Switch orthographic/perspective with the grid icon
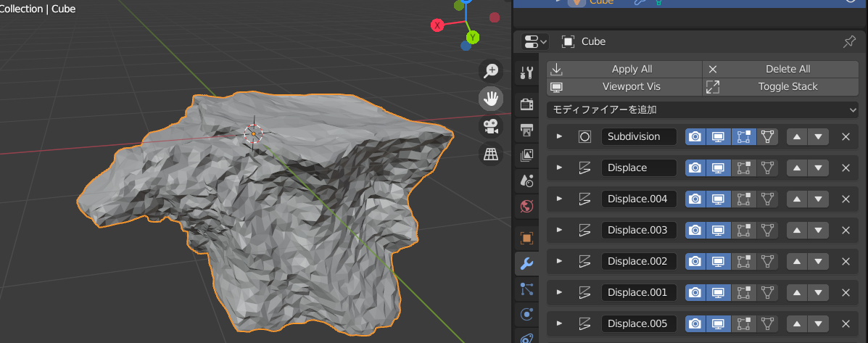 coord(491,154)
